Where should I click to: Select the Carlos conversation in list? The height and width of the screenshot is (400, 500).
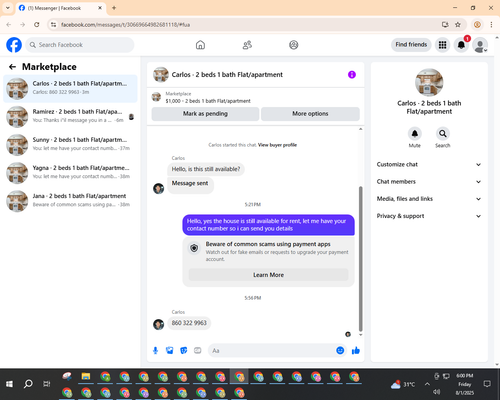[x=70, y=89]
